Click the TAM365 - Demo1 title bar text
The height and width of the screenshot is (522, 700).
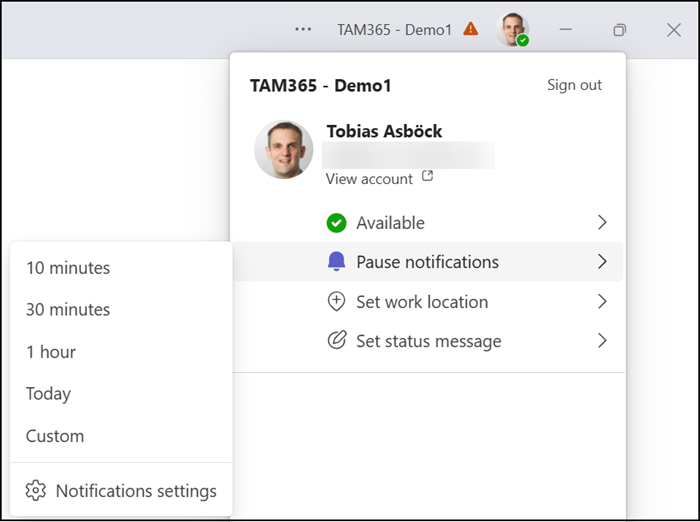394,29
